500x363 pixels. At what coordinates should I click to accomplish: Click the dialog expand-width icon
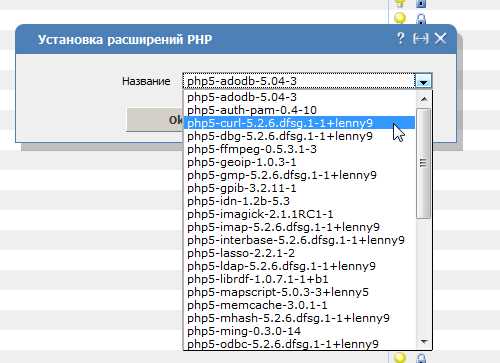[x=420, y=39]
